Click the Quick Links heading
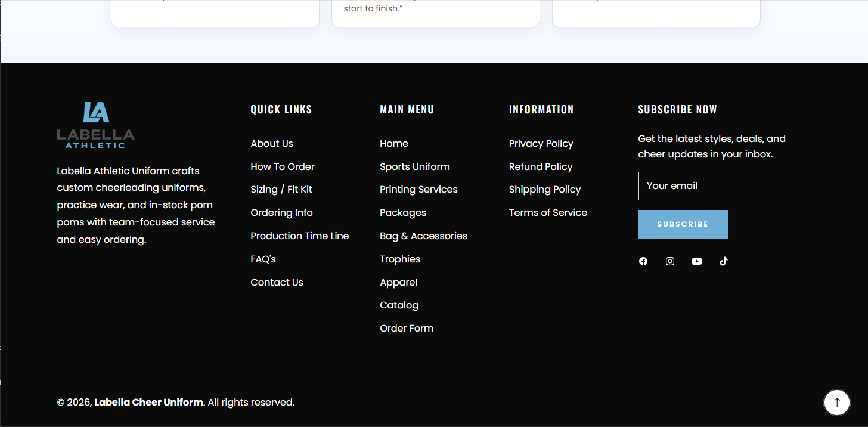 281,109
